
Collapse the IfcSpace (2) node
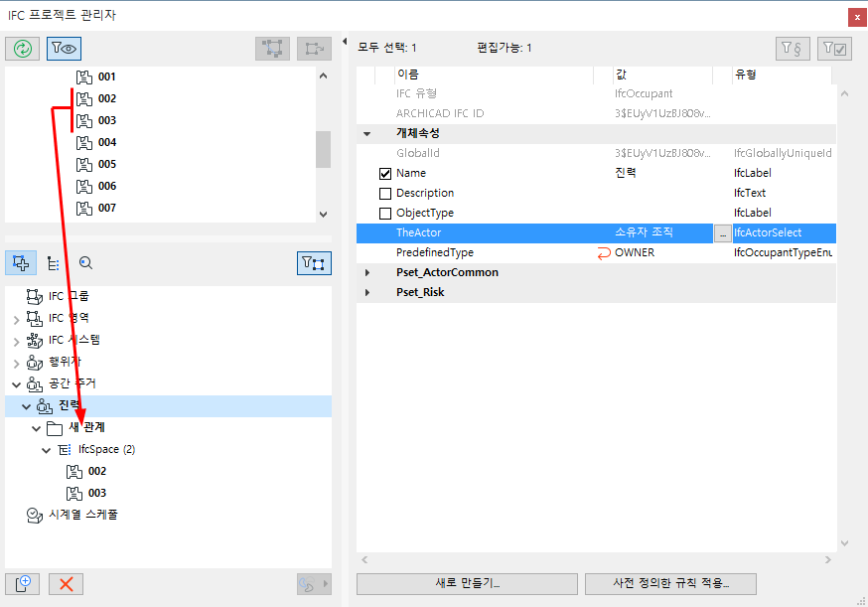[x=47, y=450]
